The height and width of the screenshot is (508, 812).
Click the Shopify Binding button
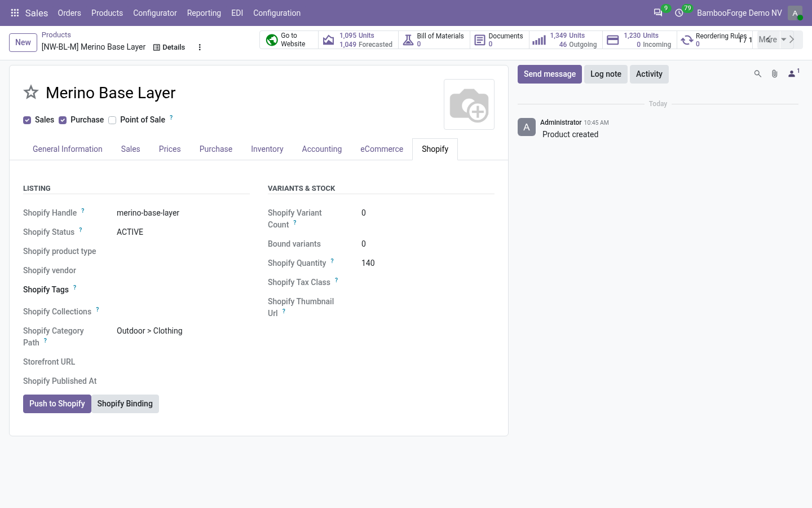click(x=125, y=404)
